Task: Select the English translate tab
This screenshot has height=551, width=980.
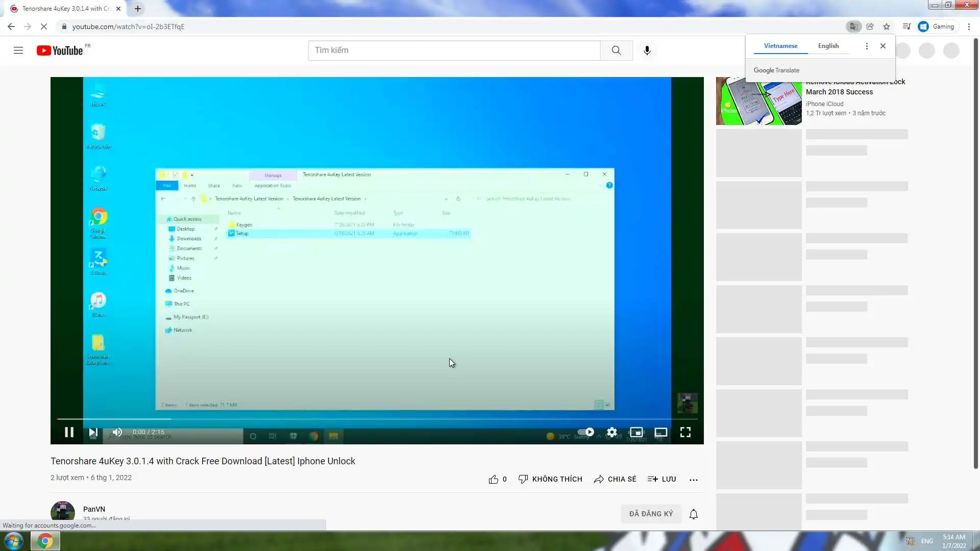Action: (x=828, y=46)
